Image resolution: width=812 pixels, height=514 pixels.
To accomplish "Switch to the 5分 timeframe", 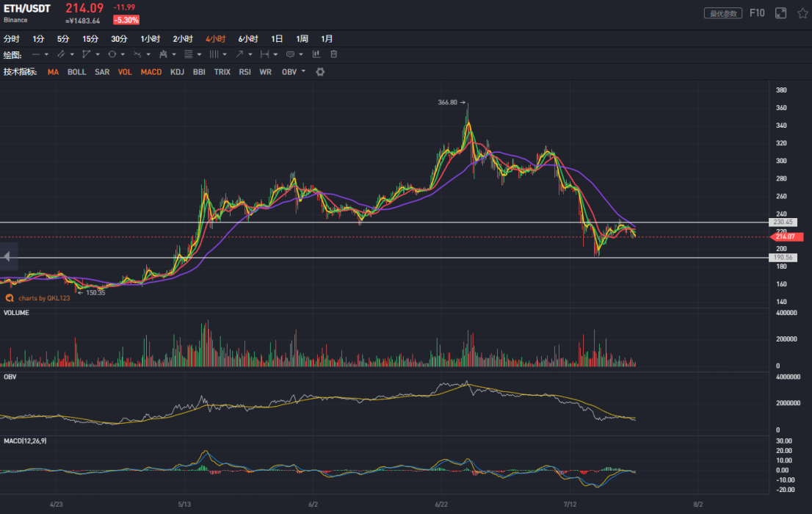I will point(63,39).
